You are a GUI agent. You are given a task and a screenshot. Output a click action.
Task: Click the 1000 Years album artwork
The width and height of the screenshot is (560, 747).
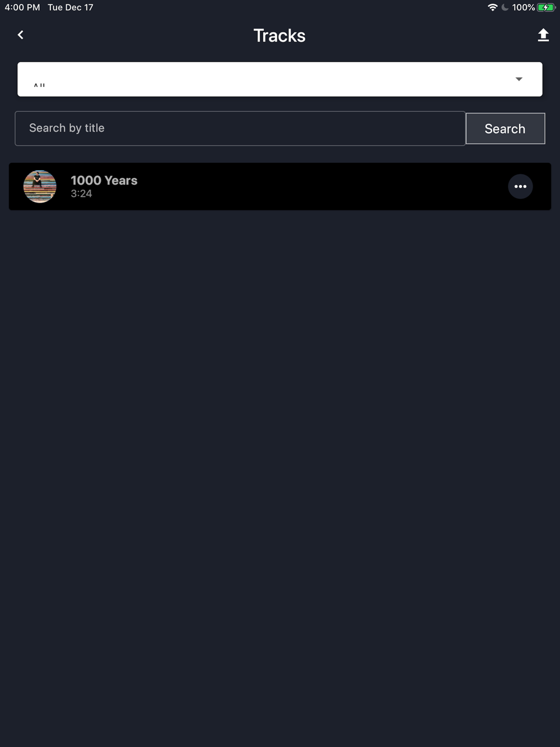(x=40, y=186)
